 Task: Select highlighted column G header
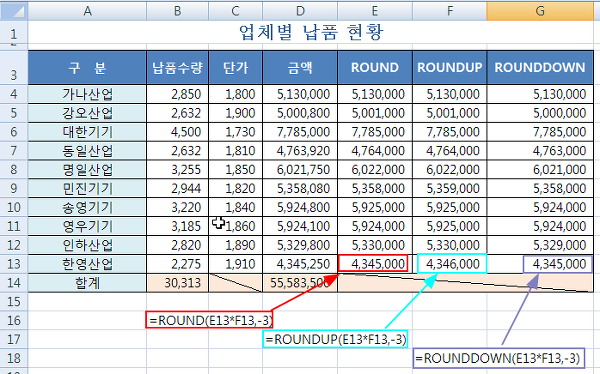[x=540, y=11]
